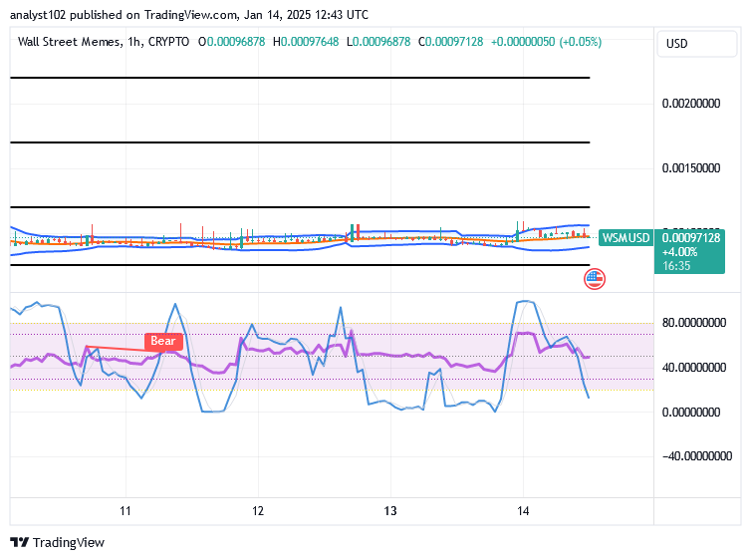Open the USD currency selector
The width and height of the screenshot is (751, 560).
(x=696, y=44)
